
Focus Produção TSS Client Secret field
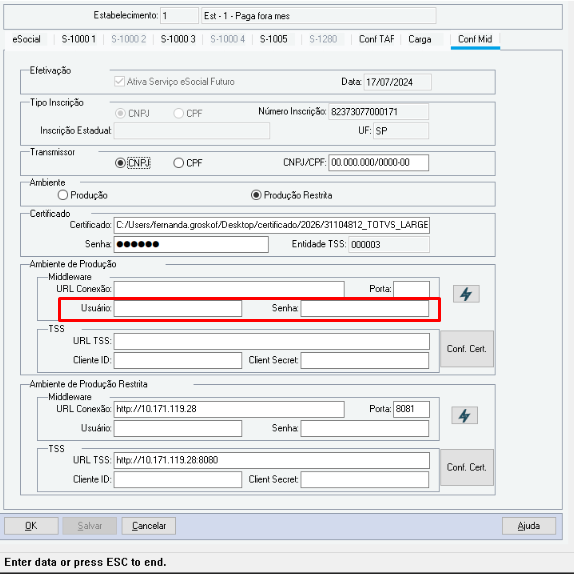pyautogui.click(x=365, y=360)
